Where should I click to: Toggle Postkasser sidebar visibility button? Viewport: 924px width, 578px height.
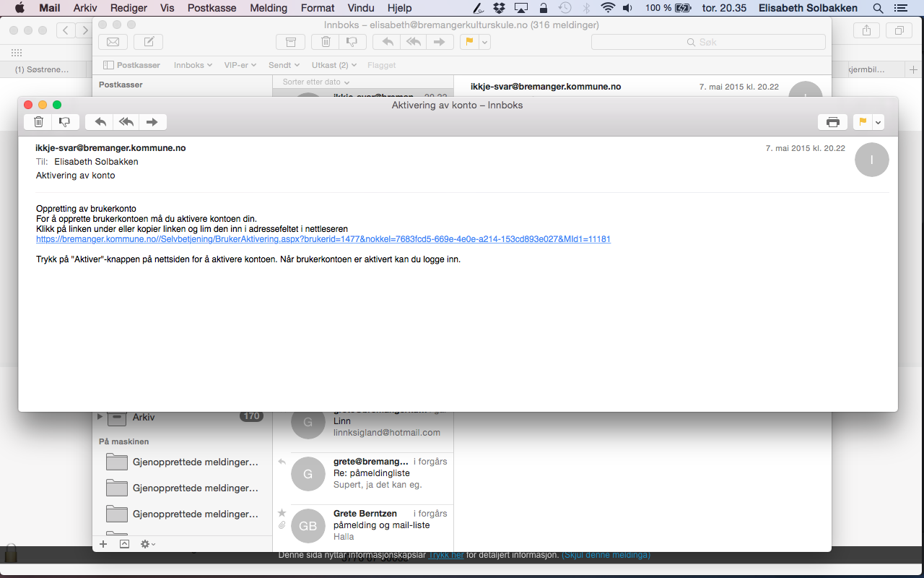pos(131,65)
